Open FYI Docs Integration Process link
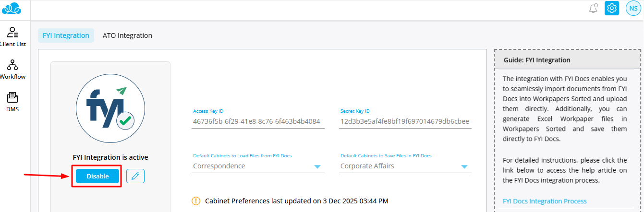Screen dimensions: 644x212 click(545, 201)
